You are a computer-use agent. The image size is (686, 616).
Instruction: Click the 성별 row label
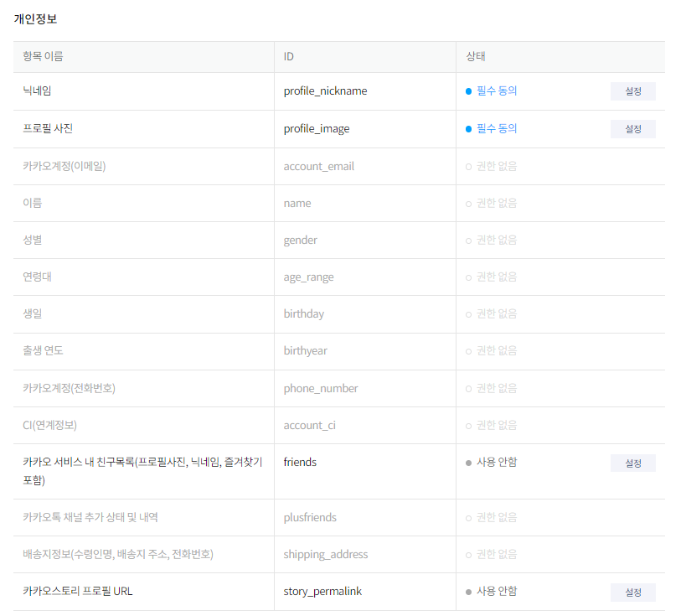(33, 240)
